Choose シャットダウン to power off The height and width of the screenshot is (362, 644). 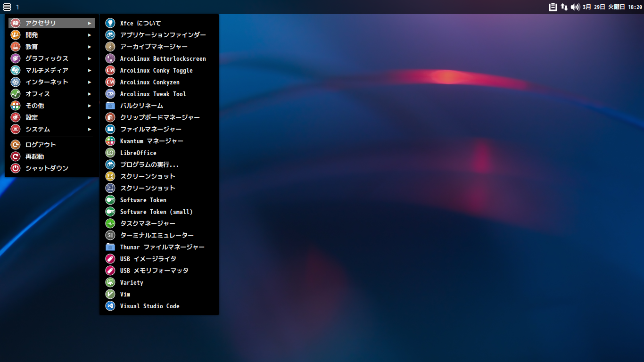click(52, 168)
